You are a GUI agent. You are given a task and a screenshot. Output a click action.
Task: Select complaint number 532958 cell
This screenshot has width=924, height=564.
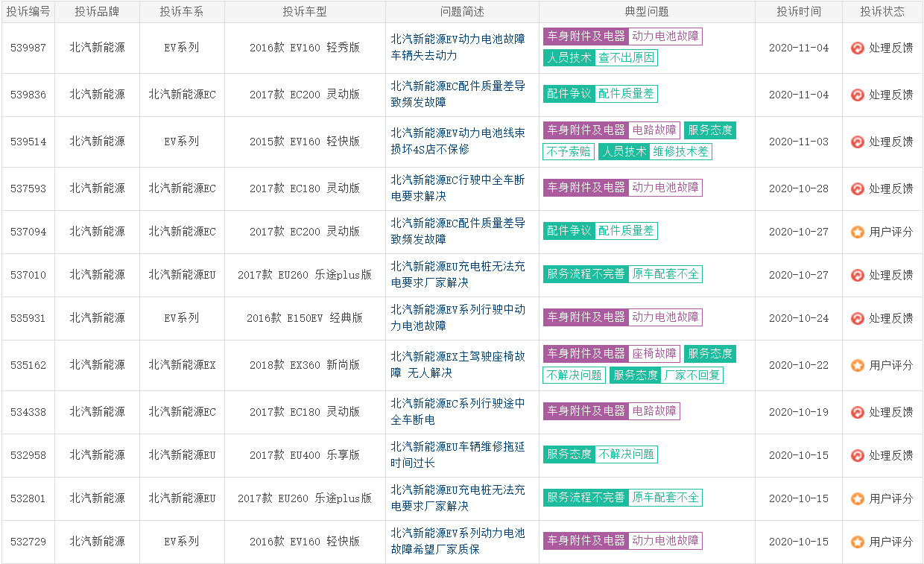click(x=28, y=455)
